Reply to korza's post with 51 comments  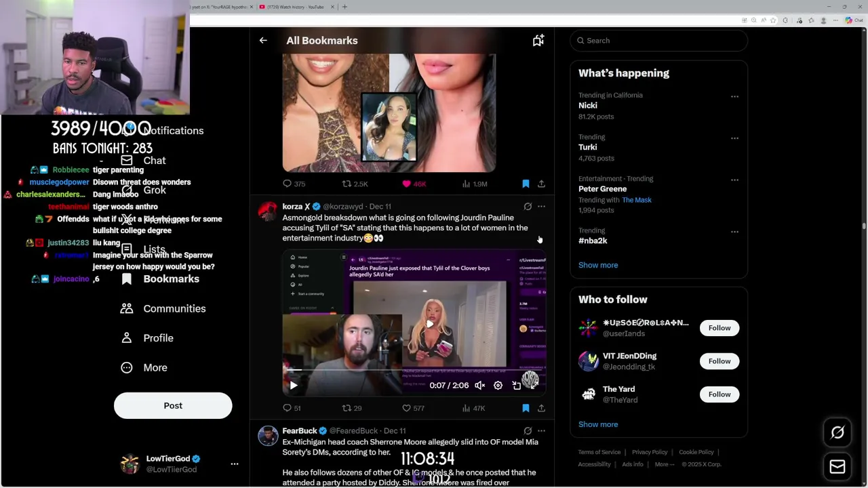click(x=292, y=408)
